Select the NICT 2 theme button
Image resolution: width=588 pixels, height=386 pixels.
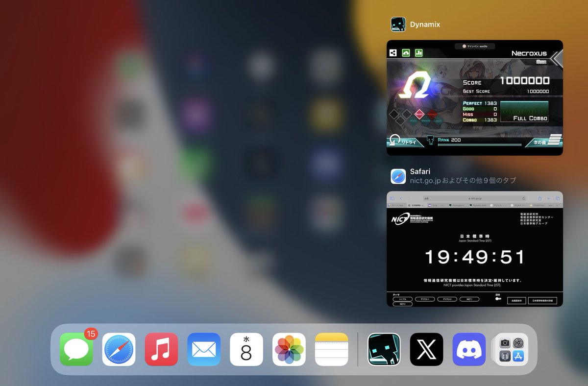pyautogui.click(x=402, y=304)
